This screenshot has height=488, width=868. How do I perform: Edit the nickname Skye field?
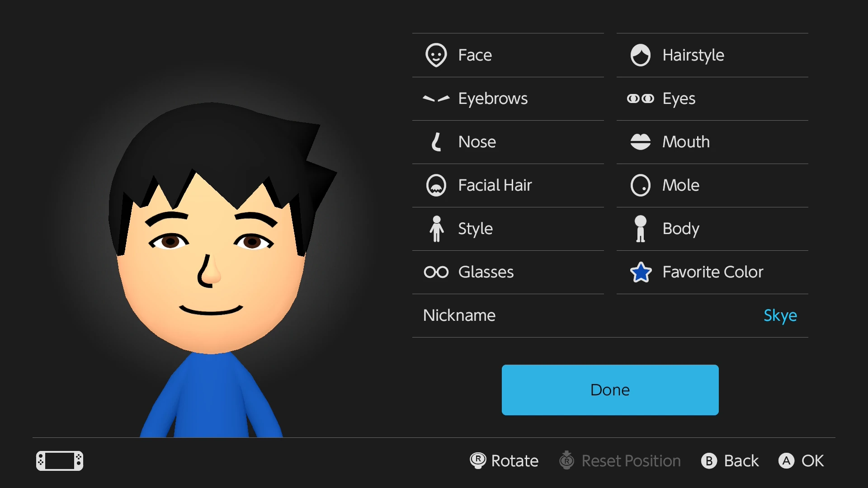pyautogui.click(x=779, y=315)
